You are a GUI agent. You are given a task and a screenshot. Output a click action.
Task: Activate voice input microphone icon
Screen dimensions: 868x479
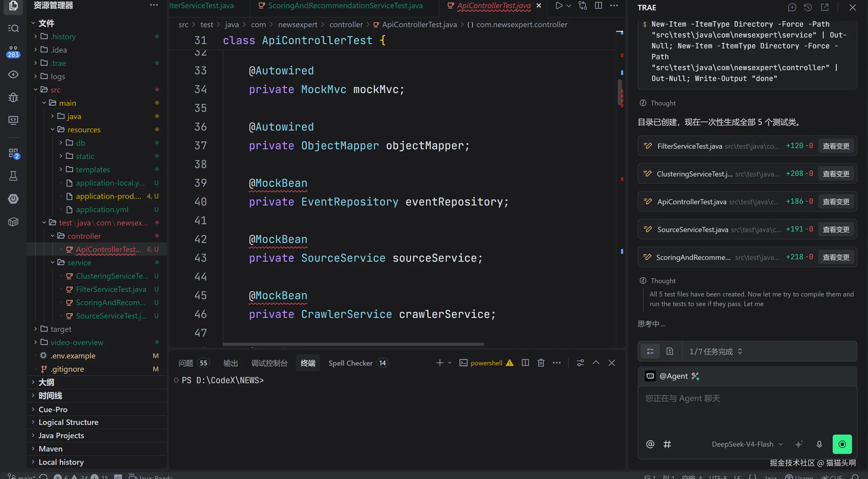[x=819, y=444]
